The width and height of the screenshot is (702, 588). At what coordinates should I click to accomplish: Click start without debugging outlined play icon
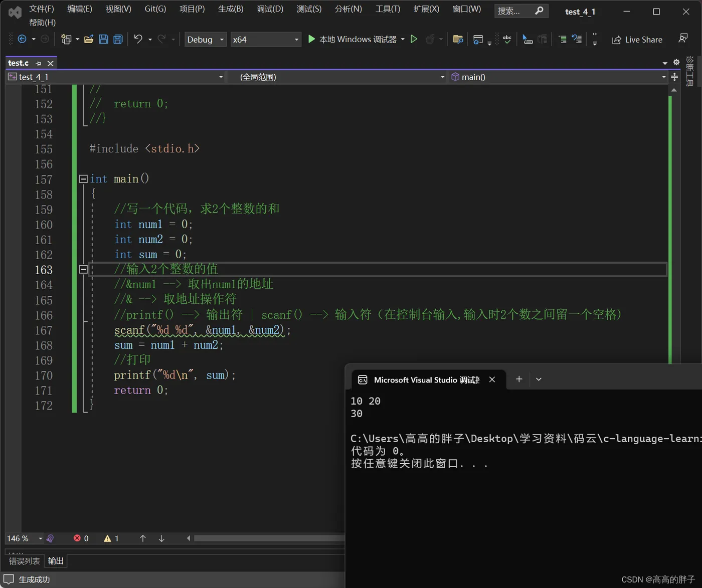(414, 39)
